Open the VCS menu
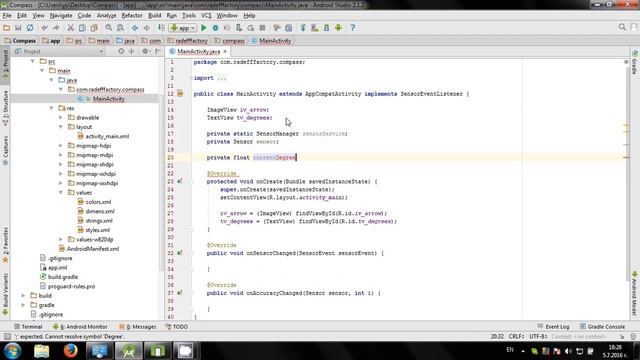 (x=206, y=16)
